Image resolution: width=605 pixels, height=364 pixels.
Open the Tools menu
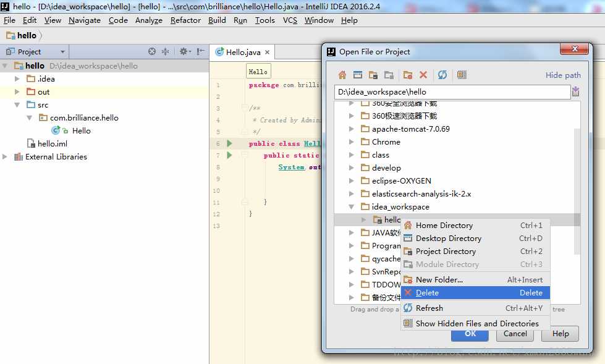click(264, 20)
